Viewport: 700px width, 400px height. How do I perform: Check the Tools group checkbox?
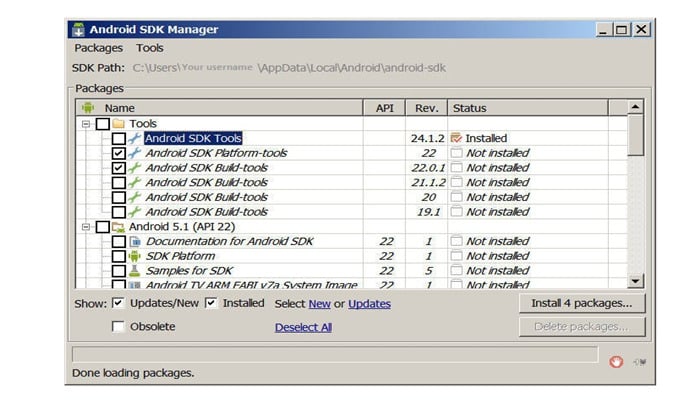point(102,124)
